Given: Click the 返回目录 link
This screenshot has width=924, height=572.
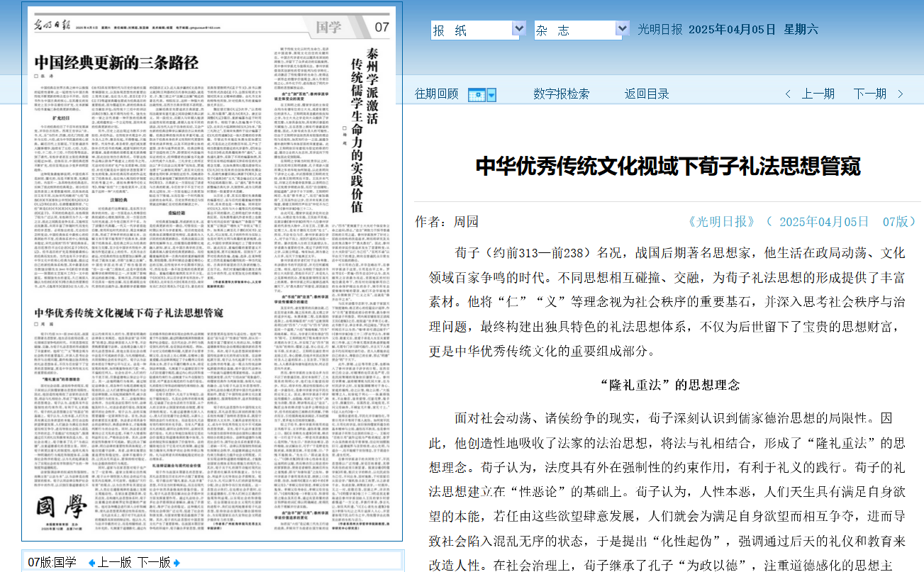Looking at the screenshot, I should click(x=647, y=94).
